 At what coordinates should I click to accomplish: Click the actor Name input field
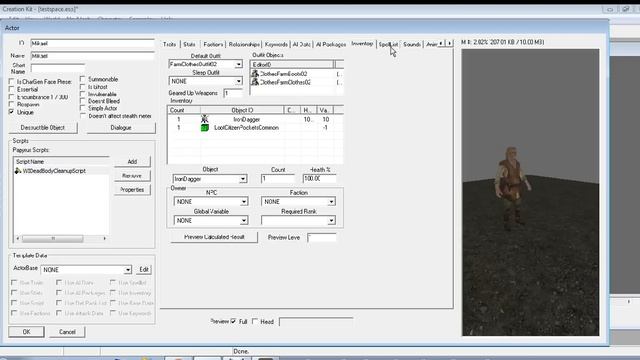coord(92,56)
